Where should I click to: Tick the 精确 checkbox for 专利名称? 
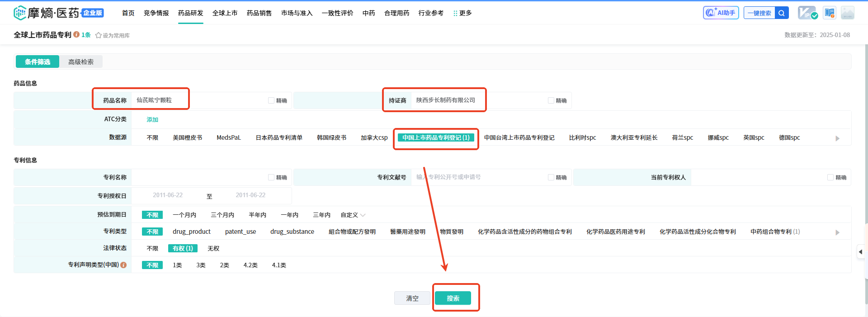coord(271,177)
